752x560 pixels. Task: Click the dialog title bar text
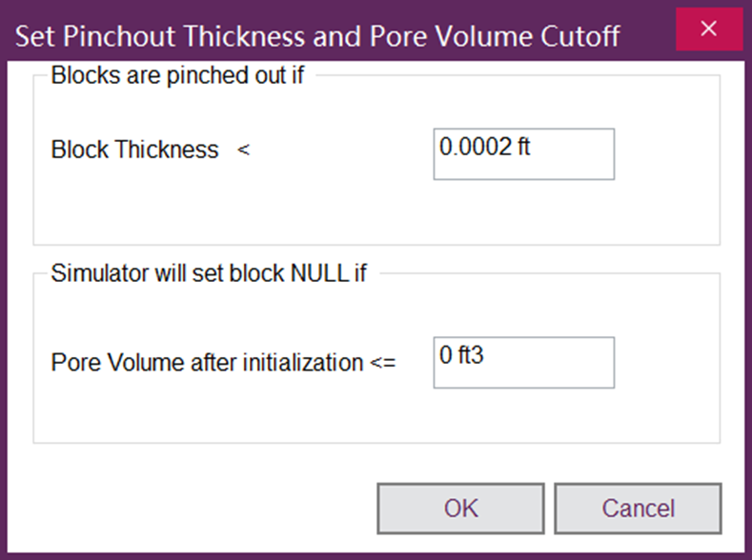tap(318, 36)
